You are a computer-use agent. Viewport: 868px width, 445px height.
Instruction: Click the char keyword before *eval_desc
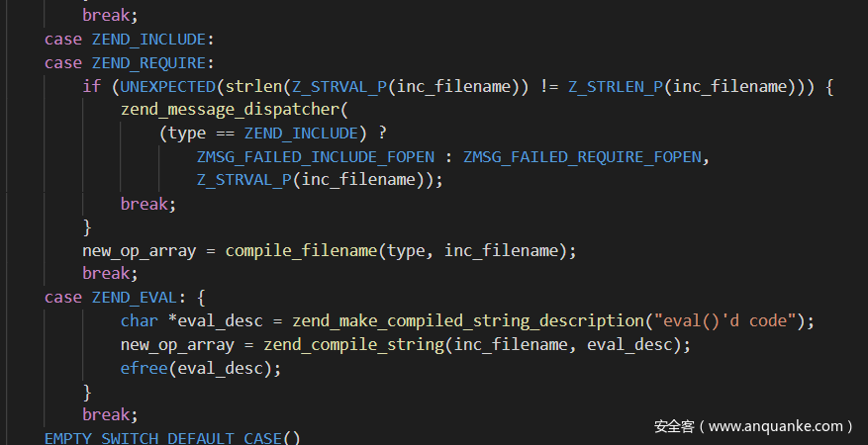(x=139, y=321)
